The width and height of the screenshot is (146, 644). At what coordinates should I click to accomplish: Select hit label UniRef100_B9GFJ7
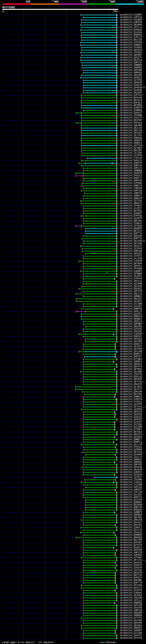pyautogui.click(x=131, y=178)
